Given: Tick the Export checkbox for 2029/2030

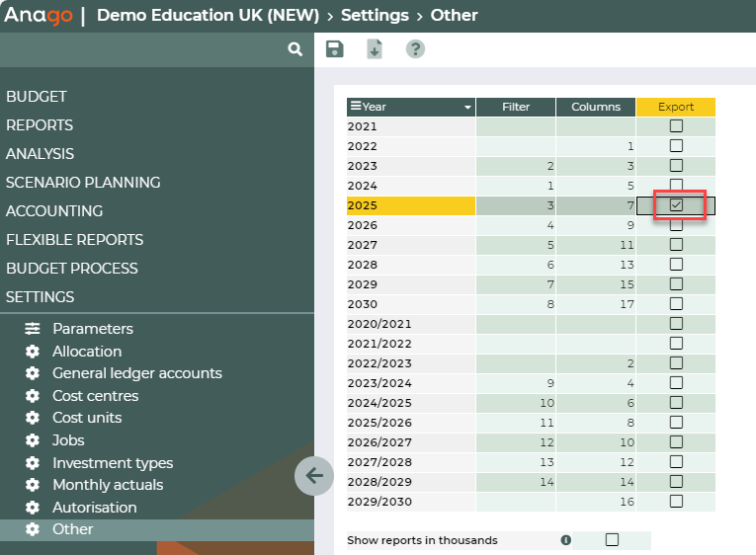Looking at the screenshot, I should (x=676, y=502).
